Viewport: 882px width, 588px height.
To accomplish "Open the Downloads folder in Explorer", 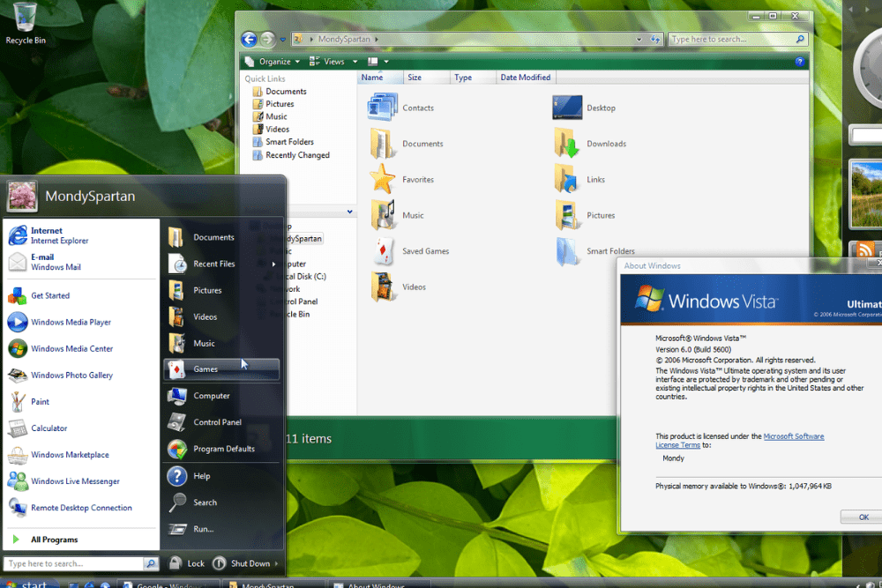I will tap(566, 144).
